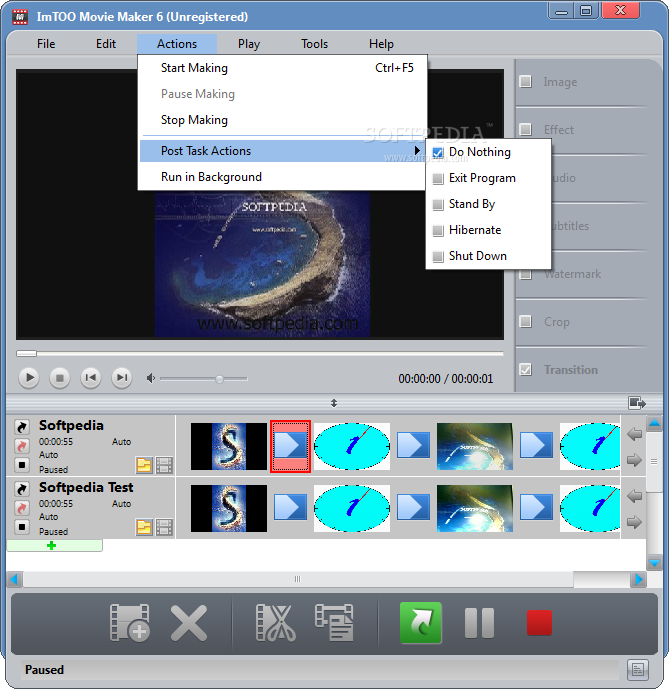Click the red Stop making button

[x=539, y=623]
